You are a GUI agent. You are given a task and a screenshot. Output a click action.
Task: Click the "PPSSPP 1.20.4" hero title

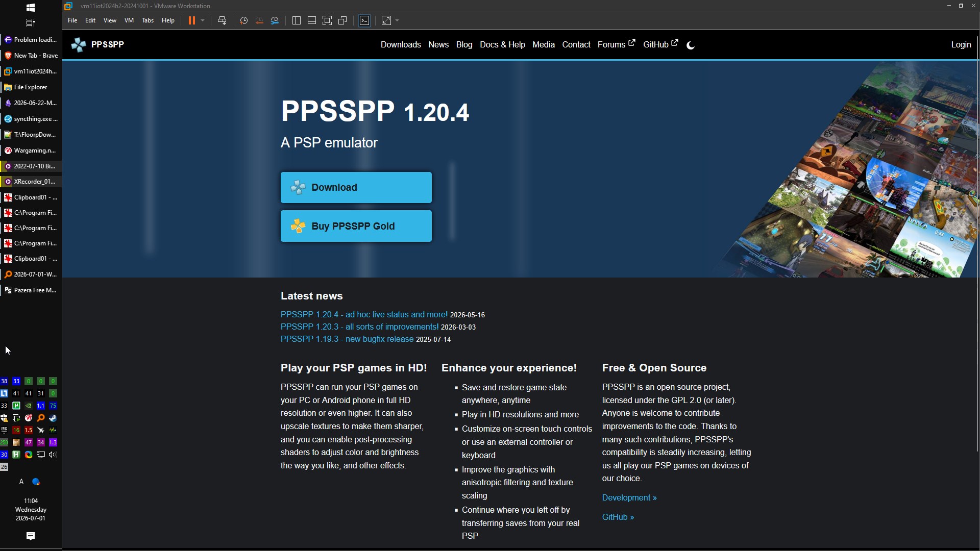click(375, 111)
